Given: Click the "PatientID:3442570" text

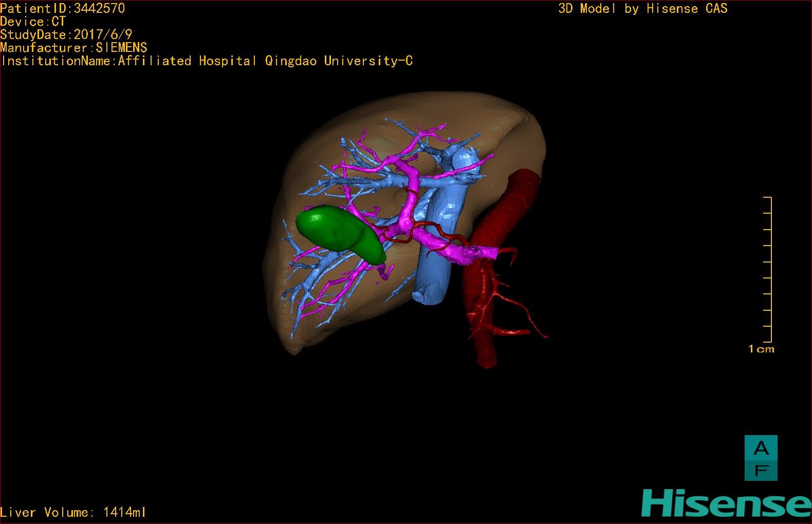Looking at the screenshot, I should click(63, 8).
